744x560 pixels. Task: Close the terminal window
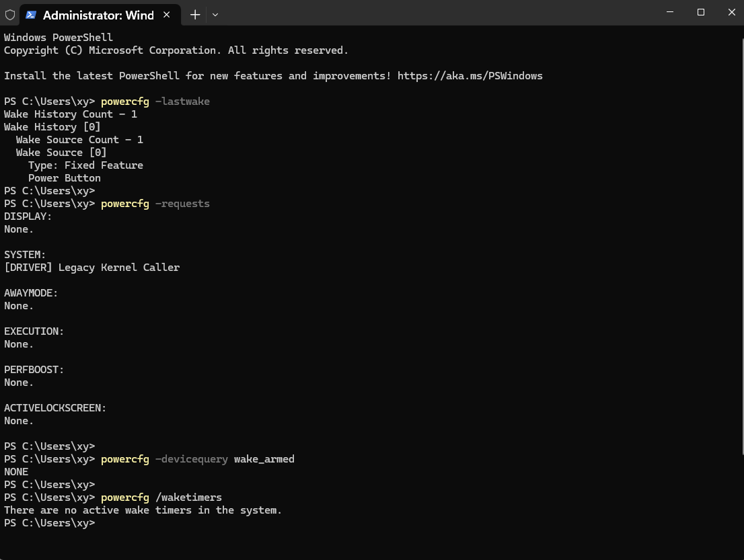(x=732, y=12)
